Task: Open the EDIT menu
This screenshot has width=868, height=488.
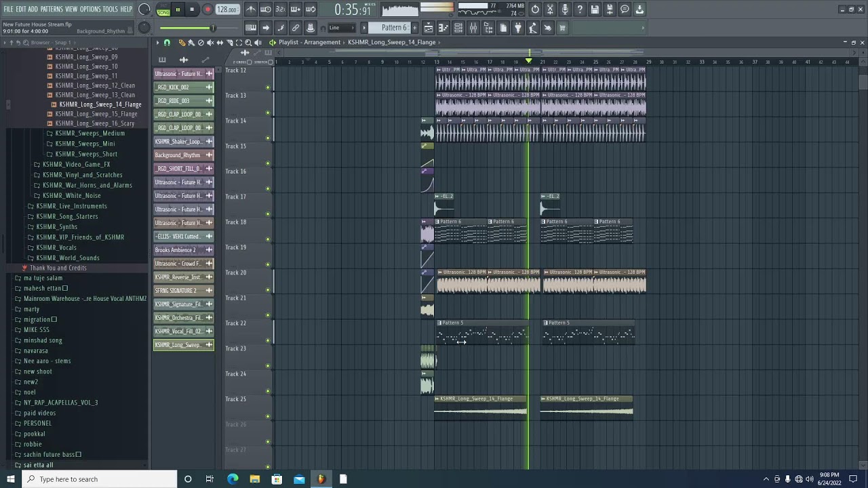Action: point(21,9)
